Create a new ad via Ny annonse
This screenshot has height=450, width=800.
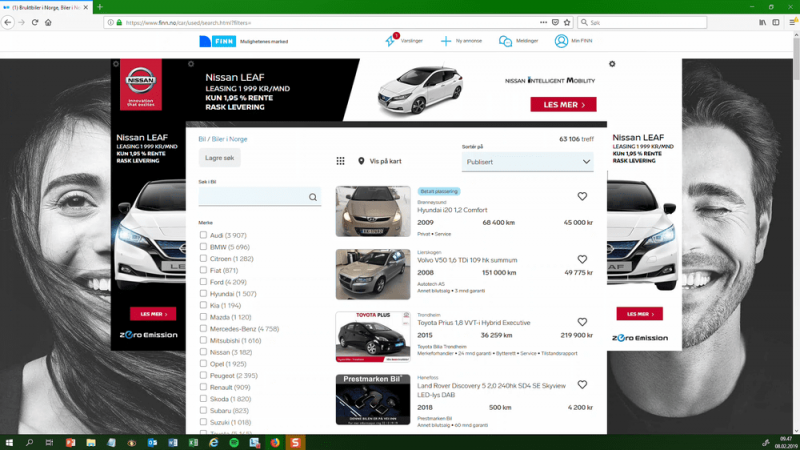(461, 41)
